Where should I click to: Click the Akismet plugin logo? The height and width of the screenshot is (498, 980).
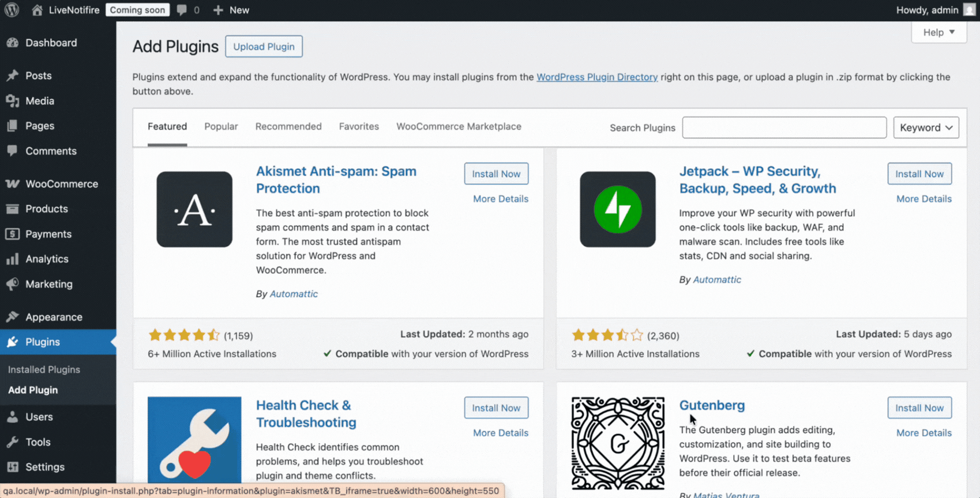(x=194, y=209)
